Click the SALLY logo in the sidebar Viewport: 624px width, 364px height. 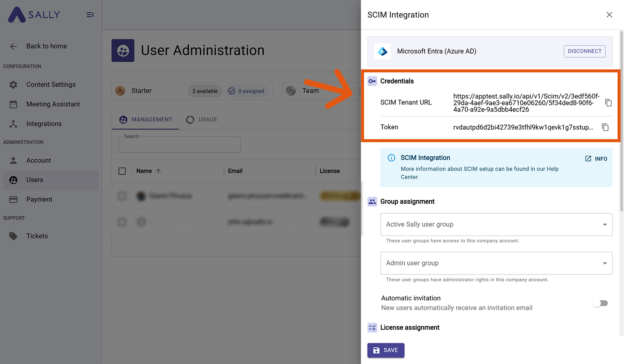[x=34, y=15]
